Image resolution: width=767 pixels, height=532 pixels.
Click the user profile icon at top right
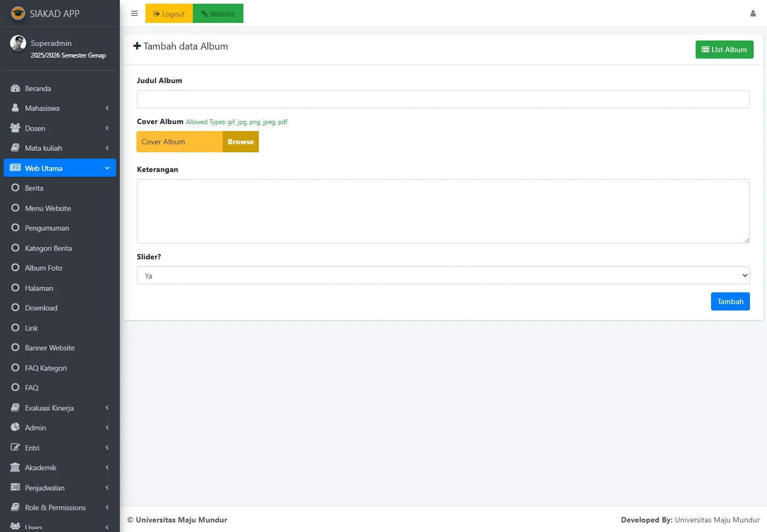pos(753,14)
